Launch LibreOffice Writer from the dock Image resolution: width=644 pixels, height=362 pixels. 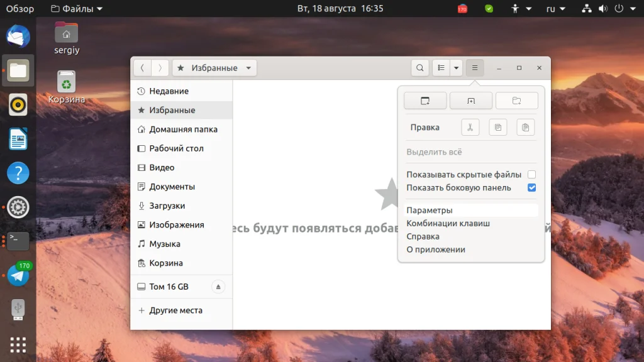[x=18, y=139]
